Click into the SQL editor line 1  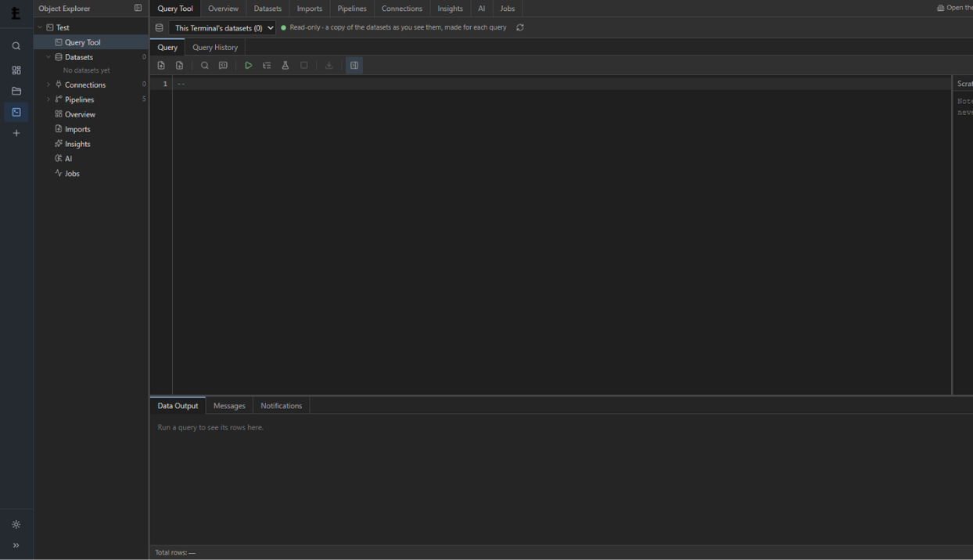click(562, 84)
